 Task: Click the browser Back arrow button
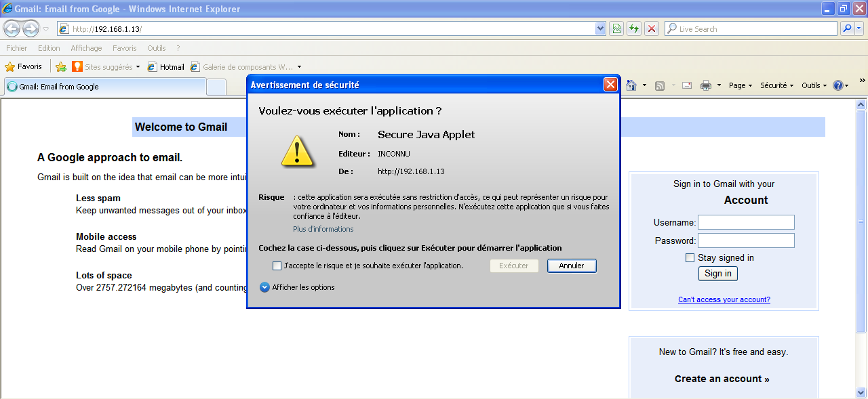pos(12,28)
